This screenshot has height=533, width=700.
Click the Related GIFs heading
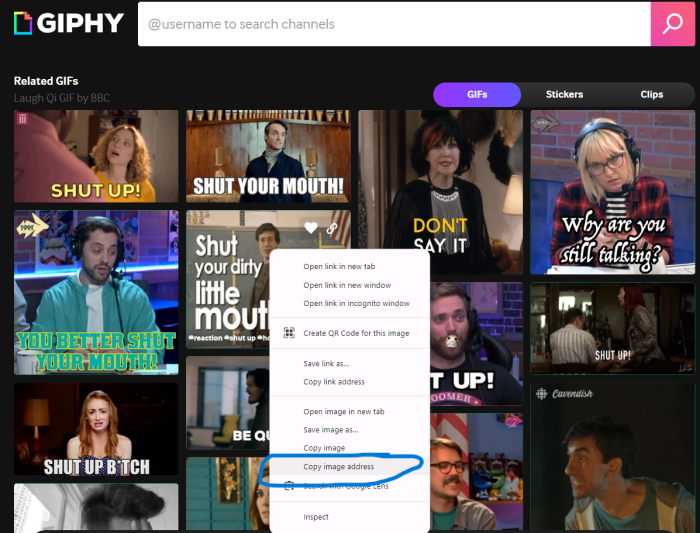click(46, 81)
